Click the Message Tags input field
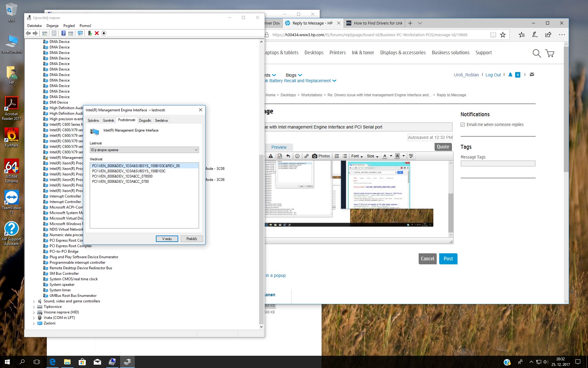The image size is (588, 368). [x=498, y=163]
